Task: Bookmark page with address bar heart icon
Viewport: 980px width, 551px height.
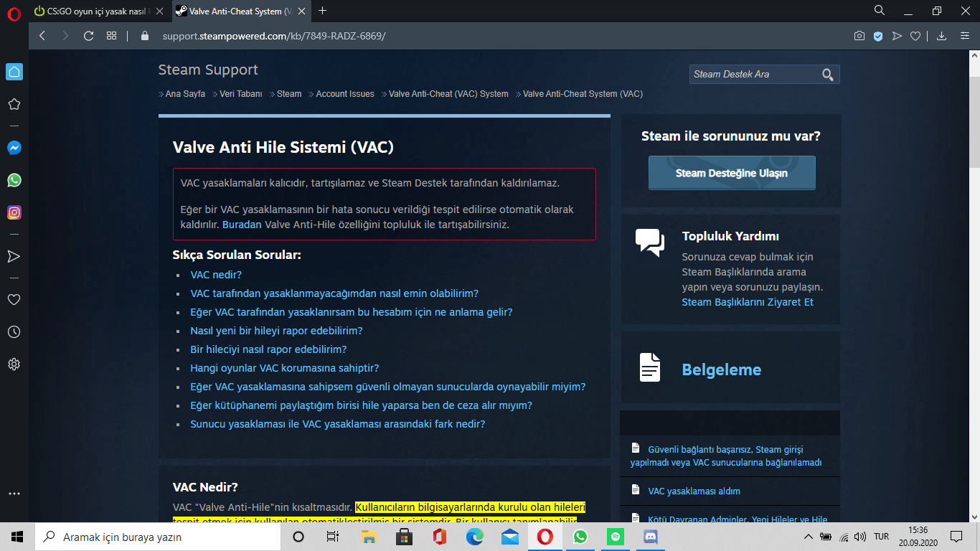Action: (915, 36)
